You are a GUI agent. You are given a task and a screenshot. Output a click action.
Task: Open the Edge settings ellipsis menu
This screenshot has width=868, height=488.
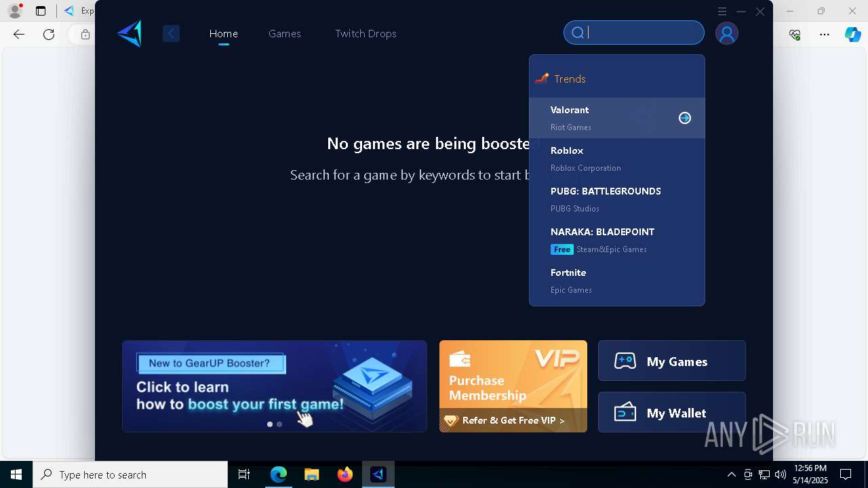[x=825, y=35]
